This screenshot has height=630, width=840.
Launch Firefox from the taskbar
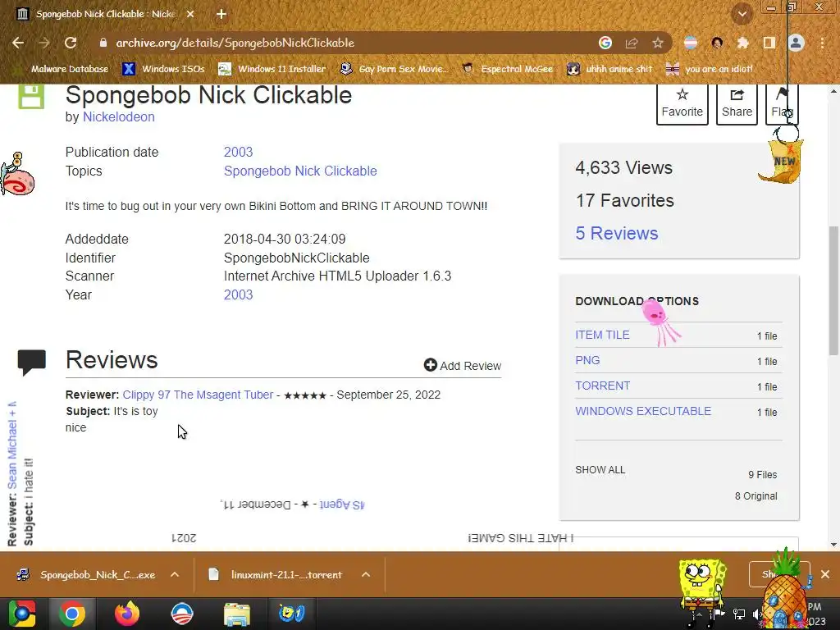127,614
